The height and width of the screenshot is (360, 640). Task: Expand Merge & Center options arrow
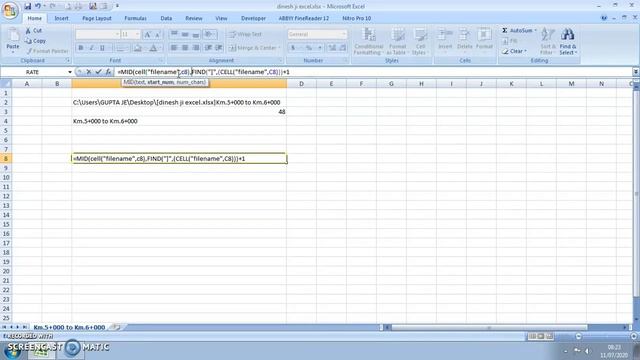(279, 48)
